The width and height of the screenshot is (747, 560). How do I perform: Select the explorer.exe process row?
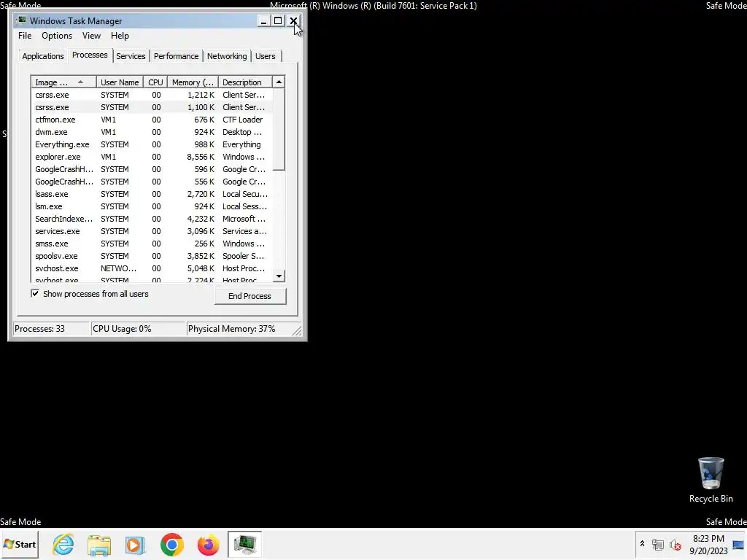click(x=152, y=157)
